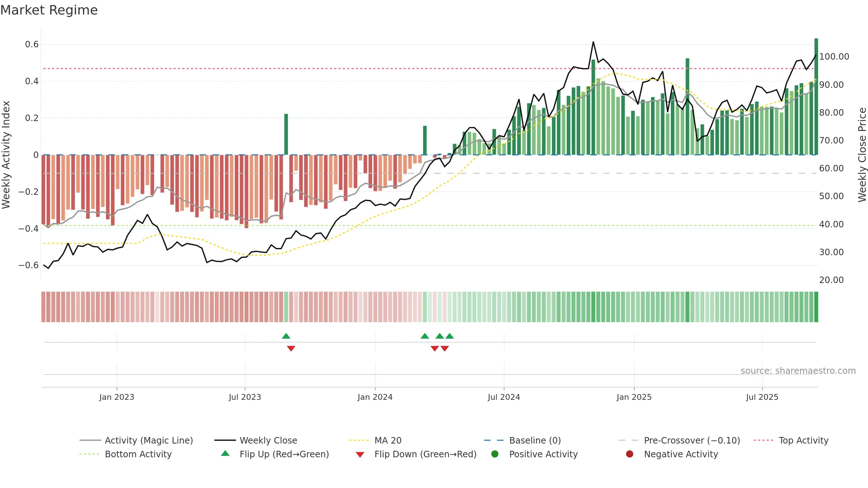Toggle the Baseline (0) legend entry
Screen dimensions: 868x488
coord(522,440)
